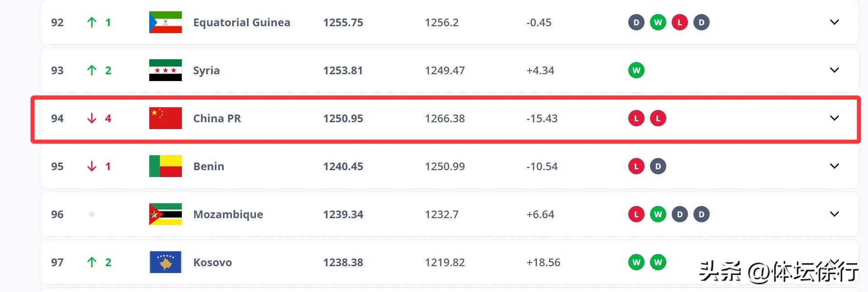
Task: Open the China PR team name link
Action: click(x=217, y=118)
